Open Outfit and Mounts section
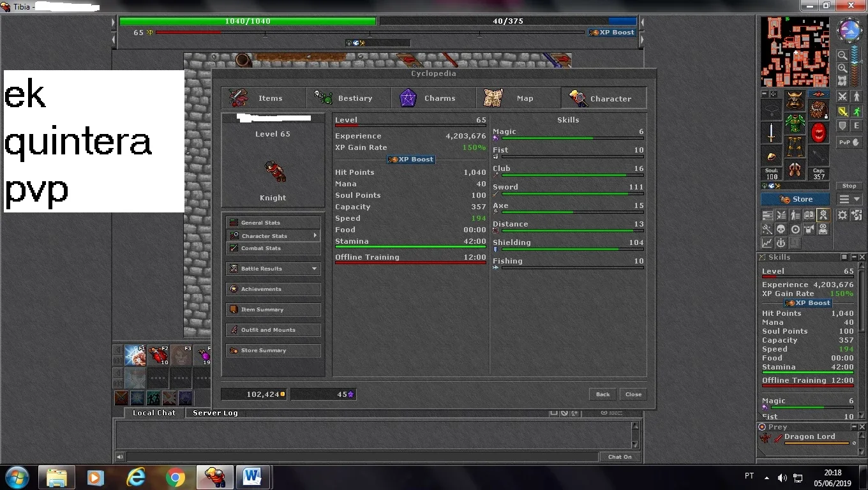Image resolution: width=868 pixels, height=490 pixels. [x=273, y=330]
